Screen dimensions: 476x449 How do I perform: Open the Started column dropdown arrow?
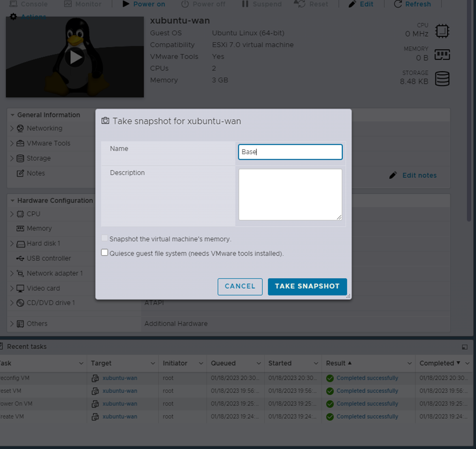(316, 363)
